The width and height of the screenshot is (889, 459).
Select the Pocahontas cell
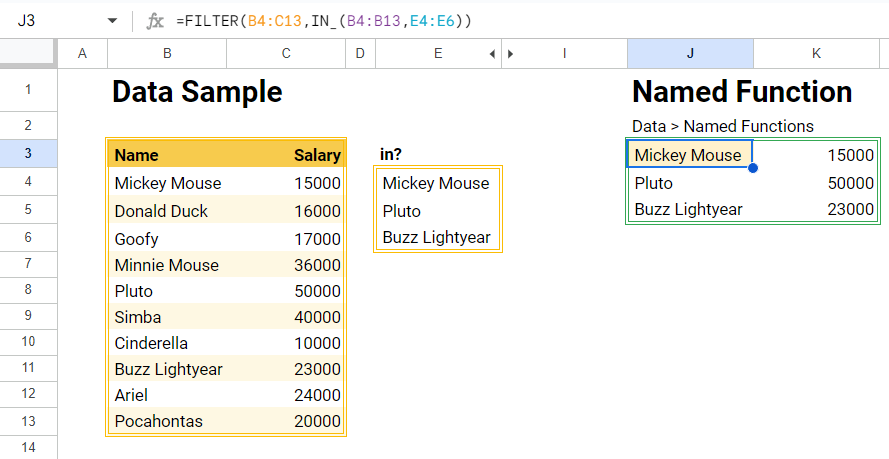coord(167,421)
